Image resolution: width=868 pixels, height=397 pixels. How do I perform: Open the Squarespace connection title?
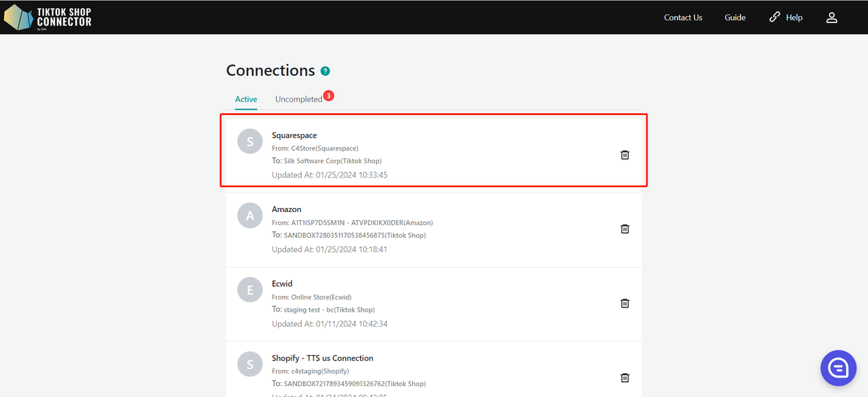coord(294,135)
